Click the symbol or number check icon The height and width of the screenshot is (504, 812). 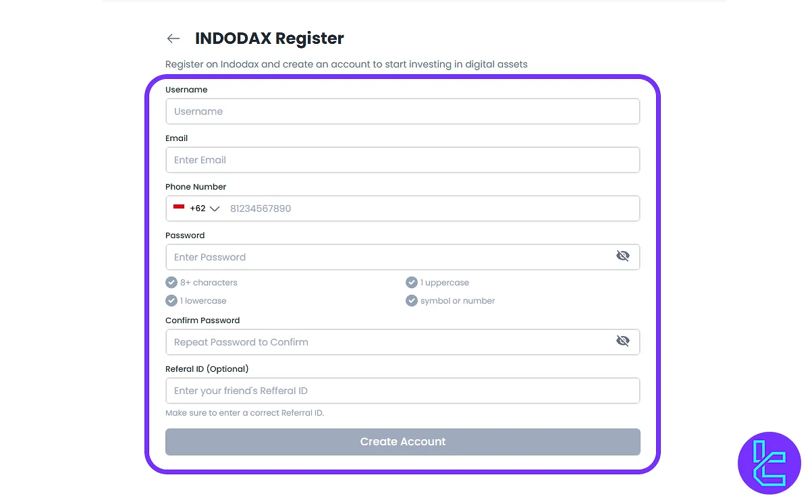pos(412,301)
